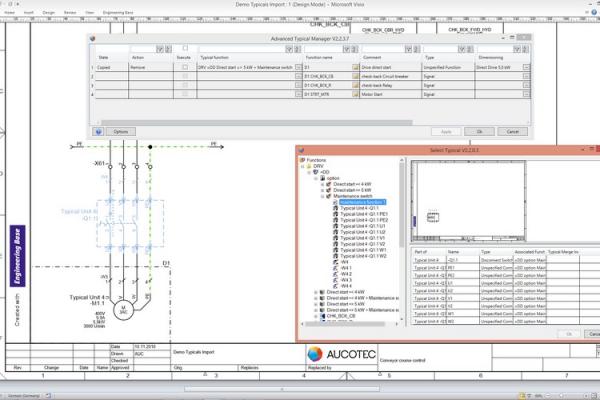
Task: Open Typical function dropdown in row 4
Action: coord(298,94)
